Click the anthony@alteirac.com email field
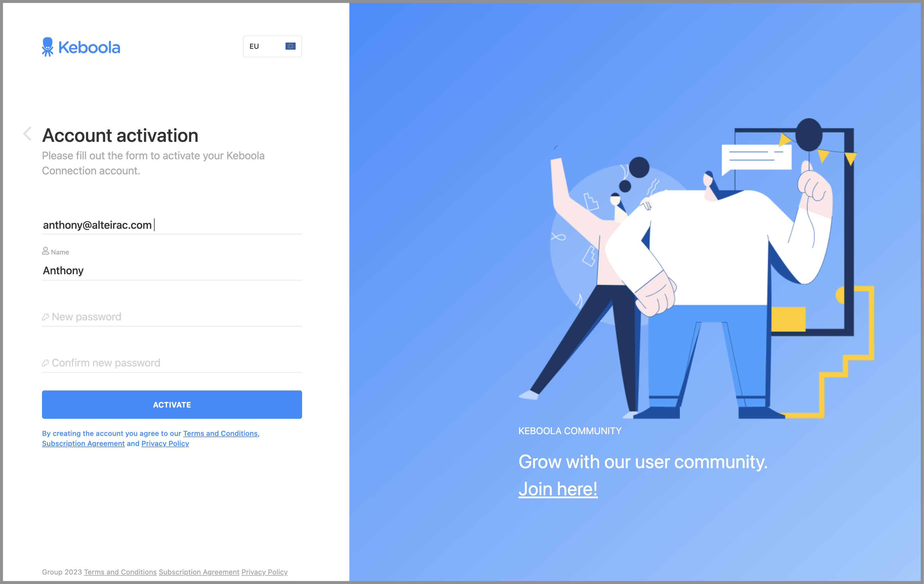924x584 pixels. click(x=172, y=225)
